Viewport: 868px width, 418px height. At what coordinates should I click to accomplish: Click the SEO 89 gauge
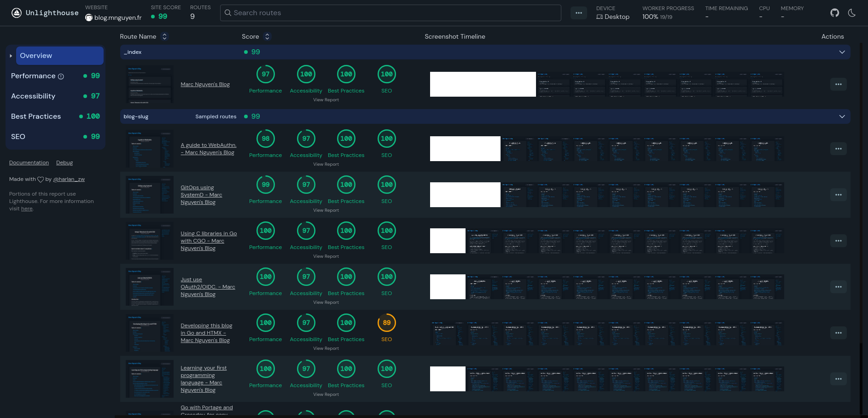pos(387,323)
